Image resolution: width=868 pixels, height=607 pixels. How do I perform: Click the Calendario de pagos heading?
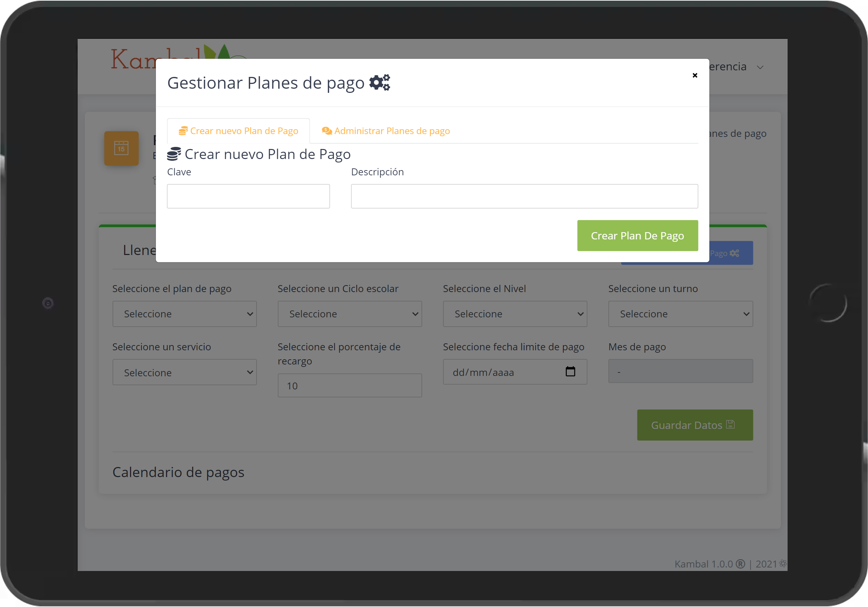click(x=179, y=472)
